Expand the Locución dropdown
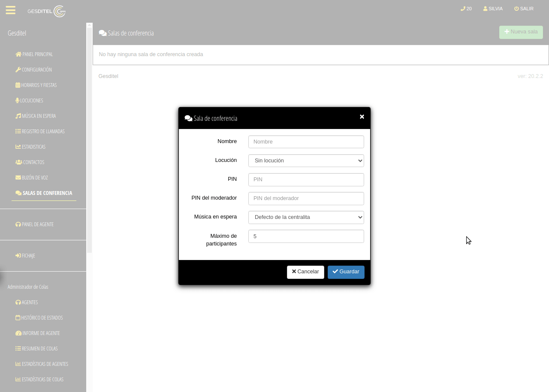The height and width of the screenshot is (392, 549). [306, 161]
